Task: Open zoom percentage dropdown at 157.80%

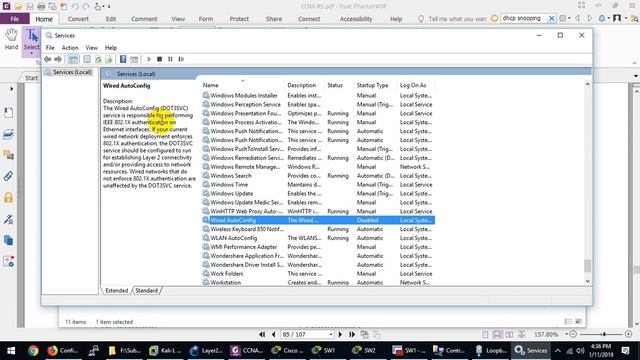Action: (x=566, y=335)
